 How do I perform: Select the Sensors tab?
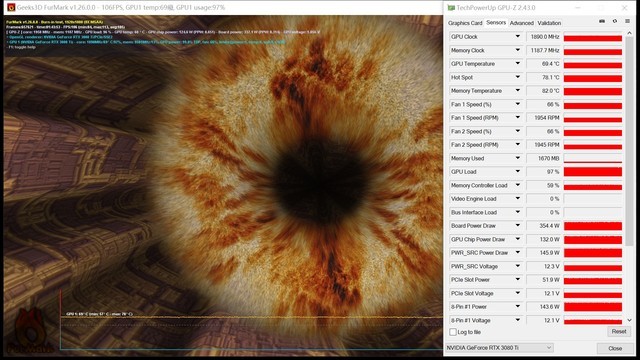pos(496,22)
